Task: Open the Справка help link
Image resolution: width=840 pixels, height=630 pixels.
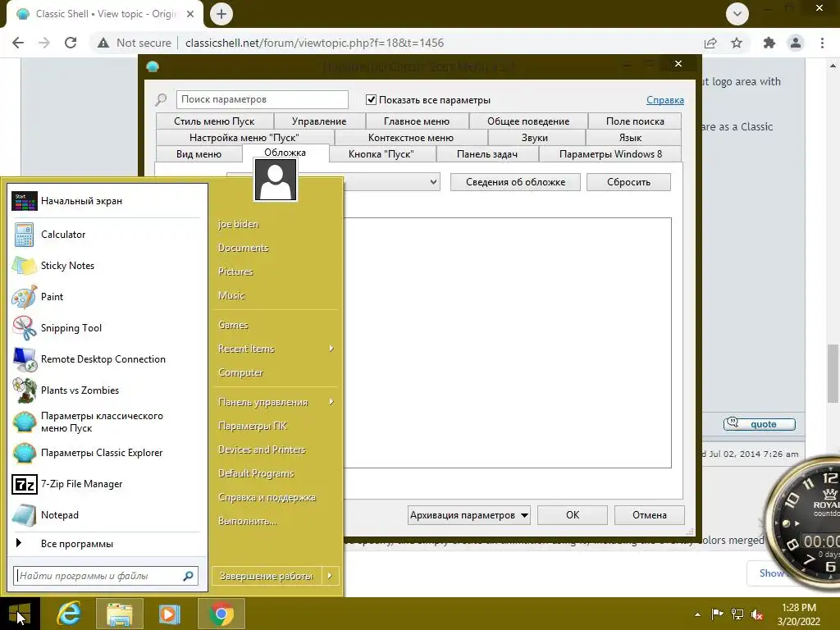Action: tap(664, 100)
